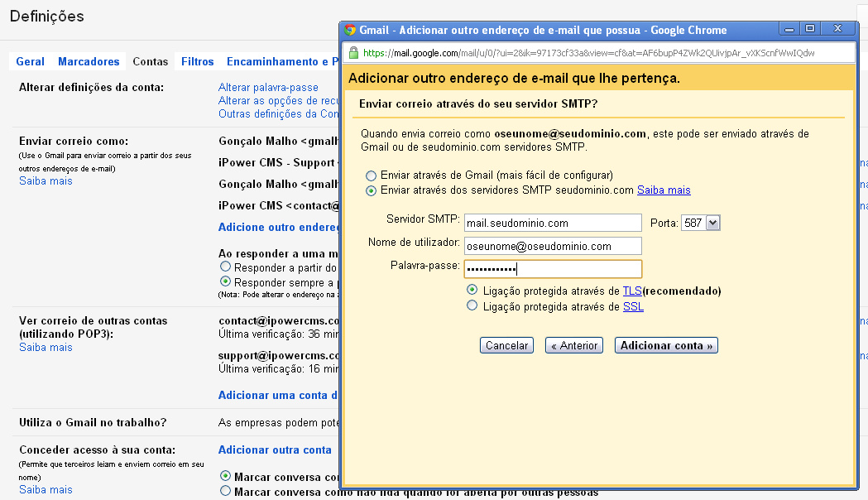Select 'Responder sempre a' radio button

coord(225,281)
